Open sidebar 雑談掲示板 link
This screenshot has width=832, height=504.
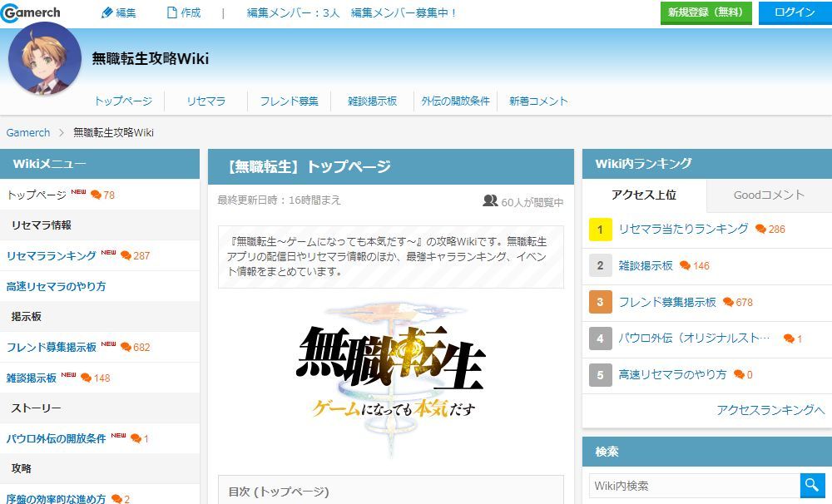(x=32, y=378)
